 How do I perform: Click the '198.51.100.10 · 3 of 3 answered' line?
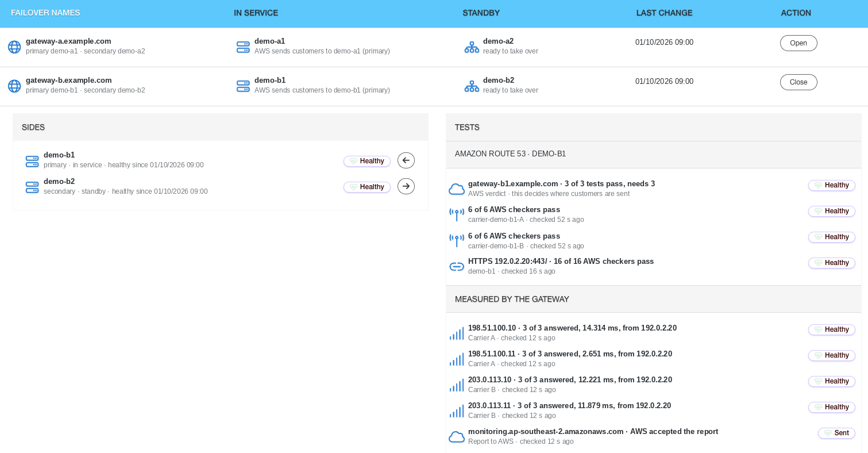[x=572, y=328]
